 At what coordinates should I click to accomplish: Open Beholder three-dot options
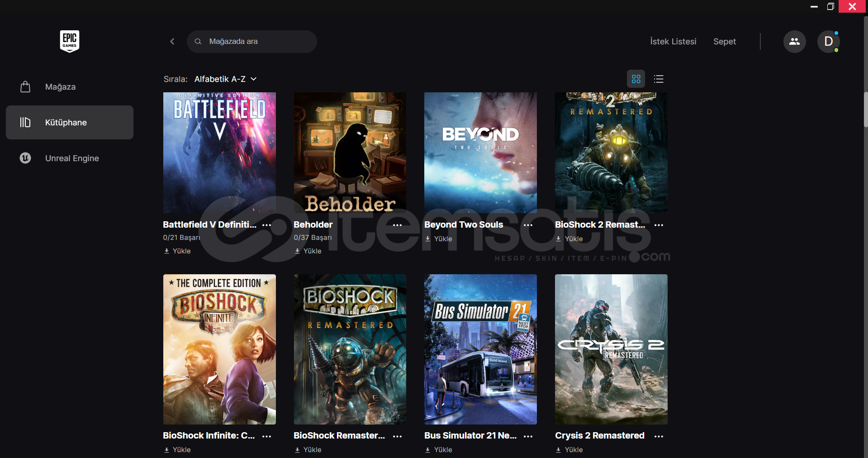(x=397, y=225)
